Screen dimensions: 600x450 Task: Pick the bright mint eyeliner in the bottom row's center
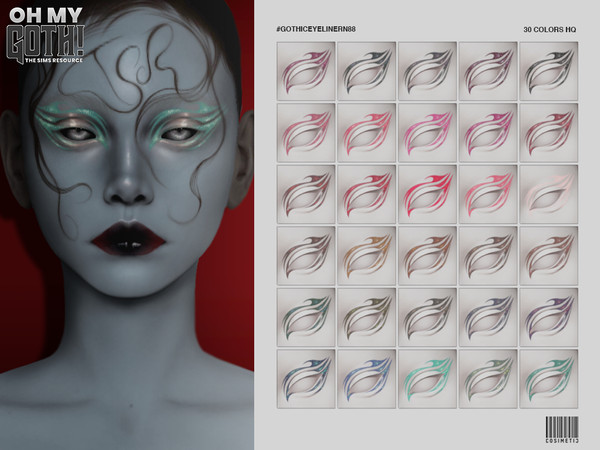click(427, 378)
